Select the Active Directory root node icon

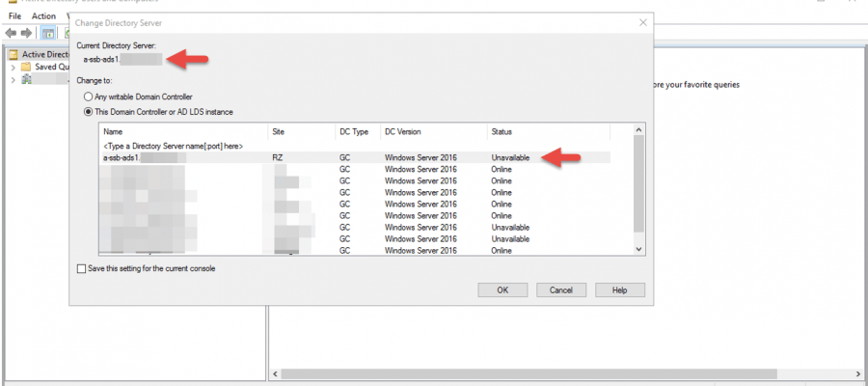[x=13, y=55]
